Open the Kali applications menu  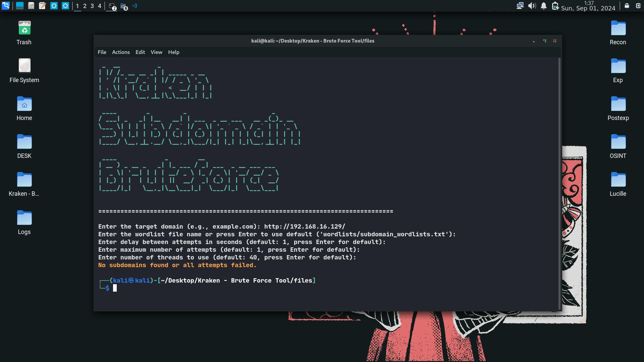[6, 6]
